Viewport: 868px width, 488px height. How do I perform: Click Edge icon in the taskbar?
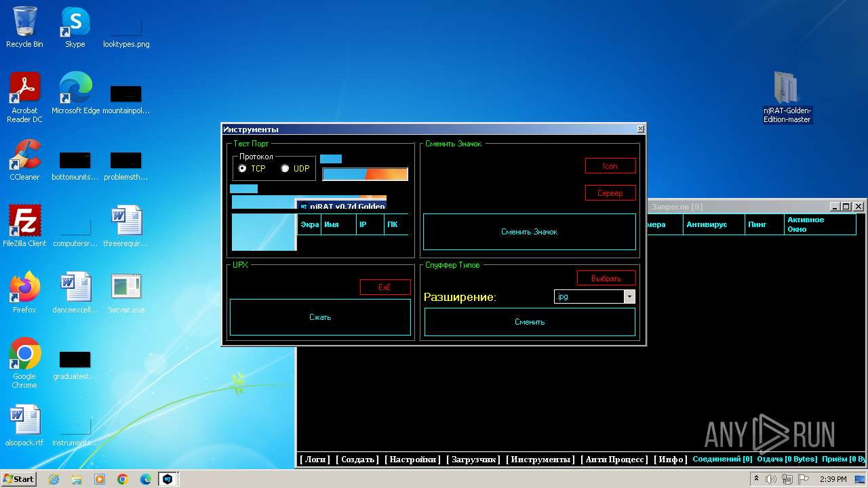[x=146, y=479]
